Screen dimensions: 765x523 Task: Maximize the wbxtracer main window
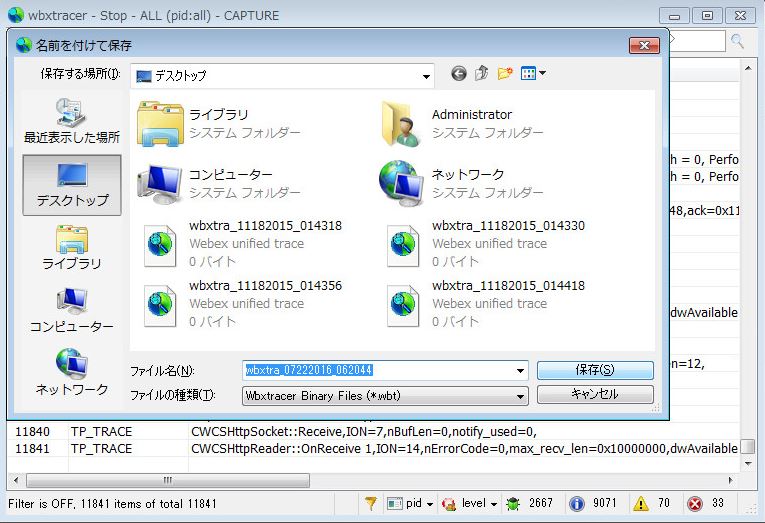click(x=707, y=16)
